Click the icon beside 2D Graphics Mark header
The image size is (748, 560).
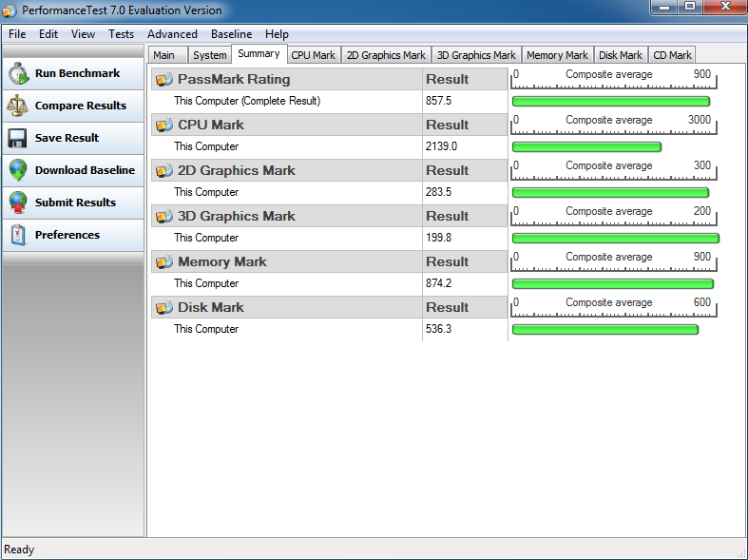coord(164,170)
